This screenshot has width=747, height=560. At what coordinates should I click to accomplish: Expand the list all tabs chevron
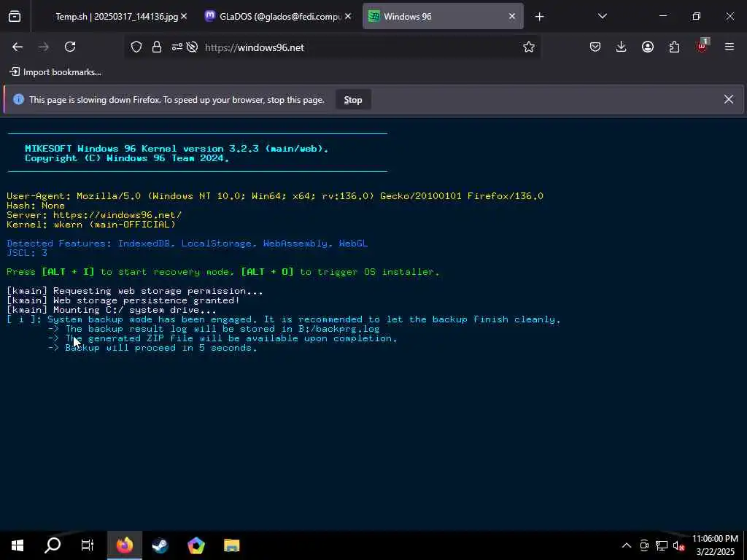coord(603,16)
